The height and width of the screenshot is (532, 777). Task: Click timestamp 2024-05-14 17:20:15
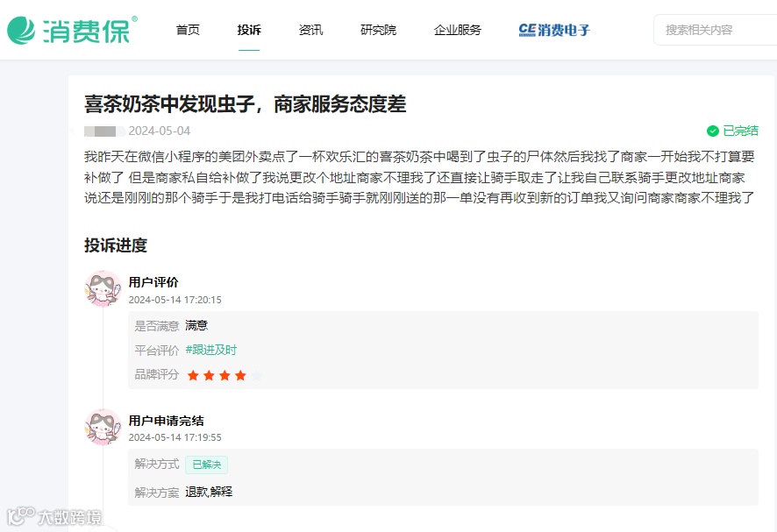(x=175, y=300)
